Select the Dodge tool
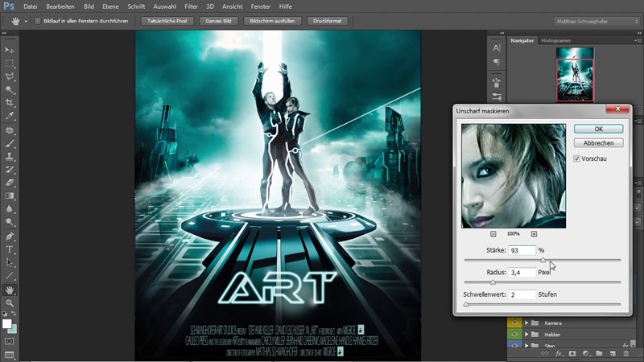The image size is (644, 362). click(9, 222)
